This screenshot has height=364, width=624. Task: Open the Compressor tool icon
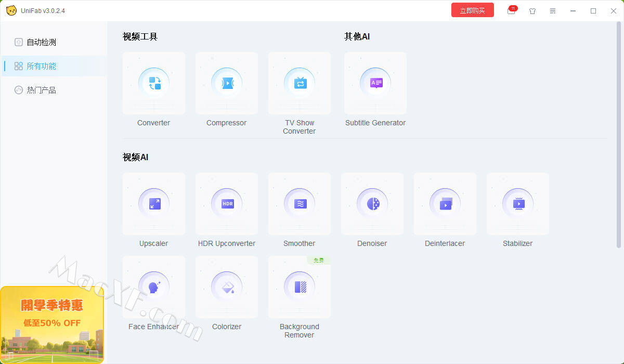click(227, 83)
